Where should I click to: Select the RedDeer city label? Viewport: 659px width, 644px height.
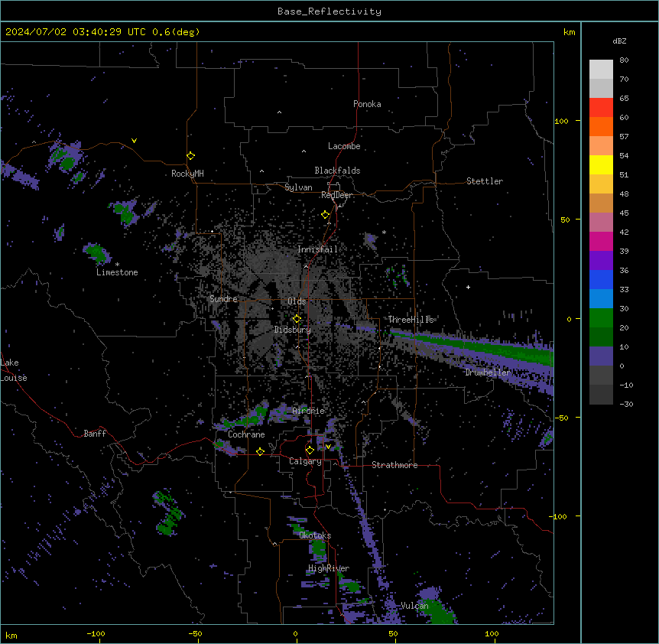click(336, 195)
